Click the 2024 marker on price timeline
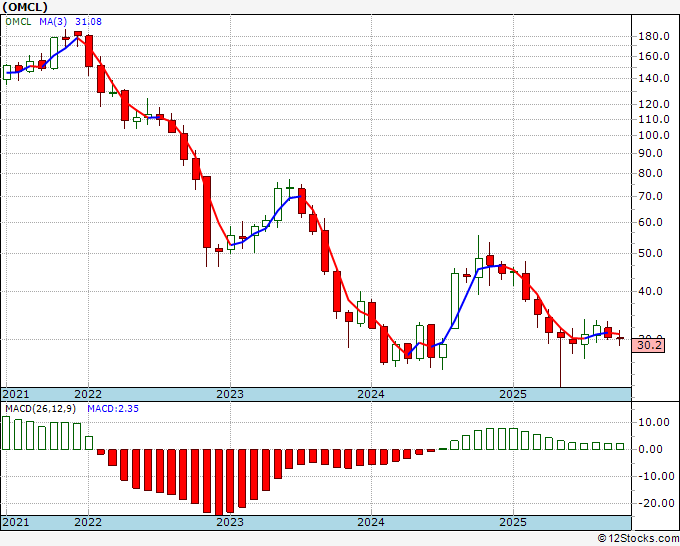The image size is (680, 546). tap(371, 394)
